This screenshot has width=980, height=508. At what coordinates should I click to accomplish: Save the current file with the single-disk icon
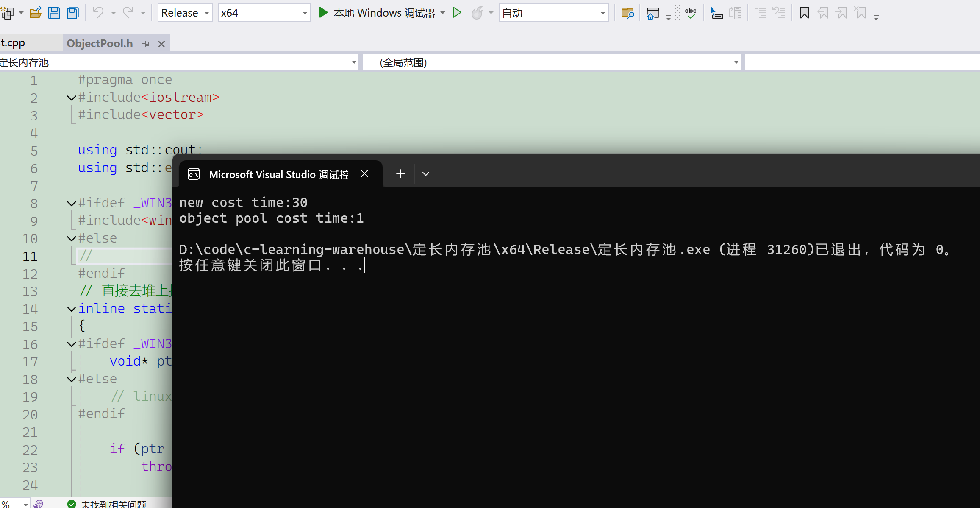pyautogui.click(x=54, y=13)
